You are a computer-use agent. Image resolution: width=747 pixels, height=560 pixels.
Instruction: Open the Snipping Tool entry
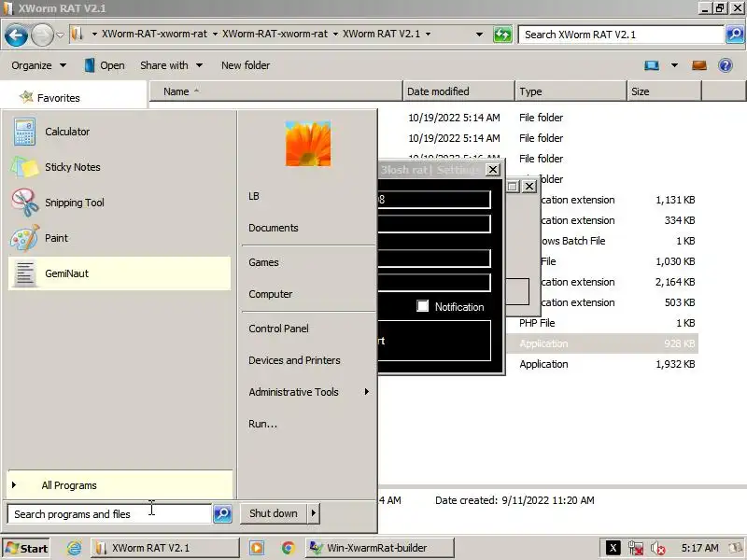point(120,203)
